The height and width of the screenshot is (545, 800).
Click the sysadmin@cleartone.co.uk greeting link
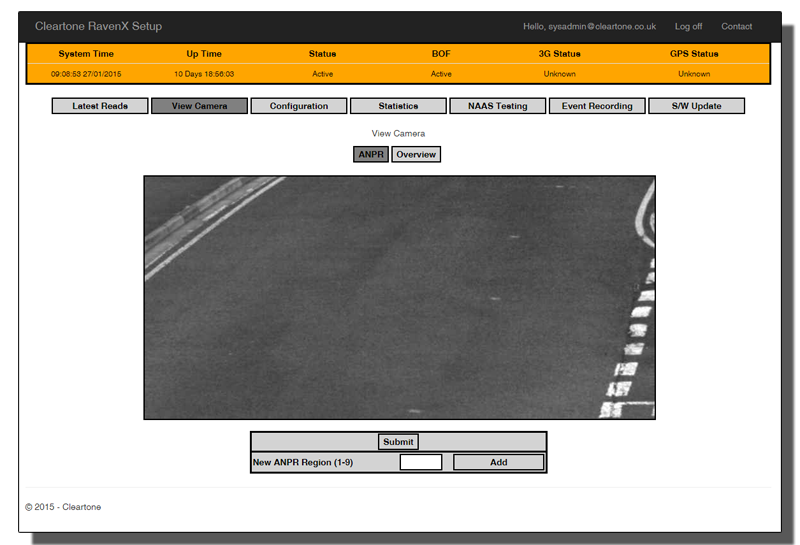(x=589, y=27)
